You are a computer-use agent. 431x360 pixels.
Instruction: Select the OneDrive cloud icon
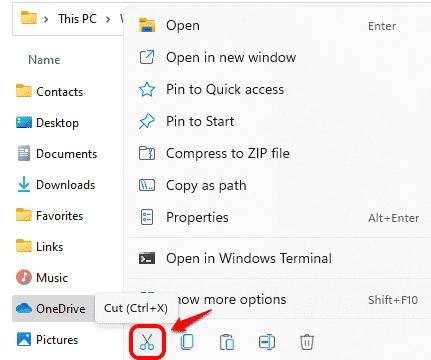(x=24, y=308)
